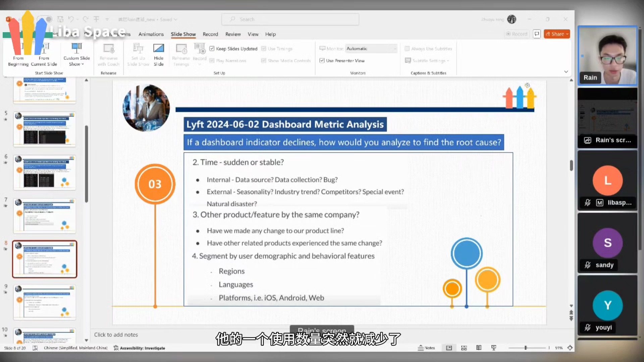Open the Animations tab
This screenshot has width=644, height=362.
point(151,34)
